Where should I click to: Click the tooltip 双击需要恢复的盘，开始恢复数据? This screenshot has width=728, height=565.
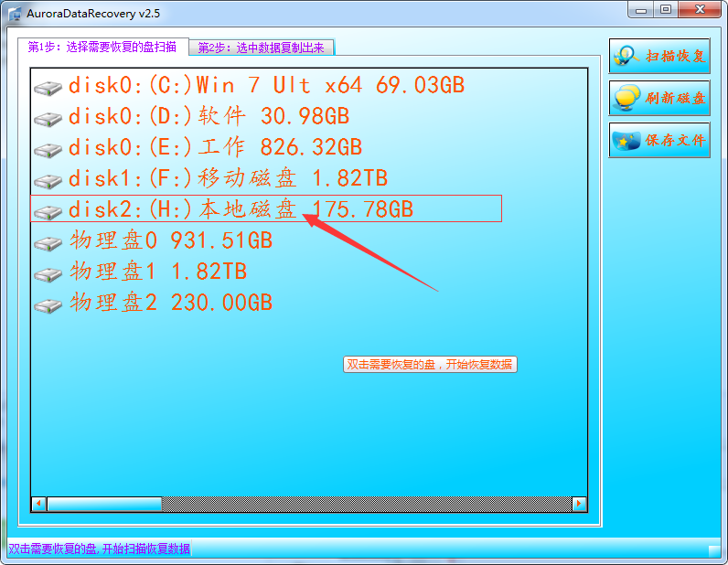[430, 365]
